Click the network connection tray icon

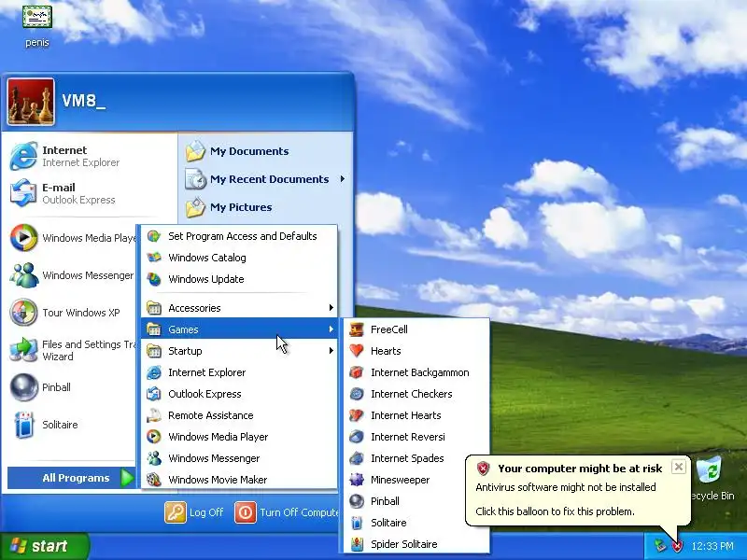[659, 546]
